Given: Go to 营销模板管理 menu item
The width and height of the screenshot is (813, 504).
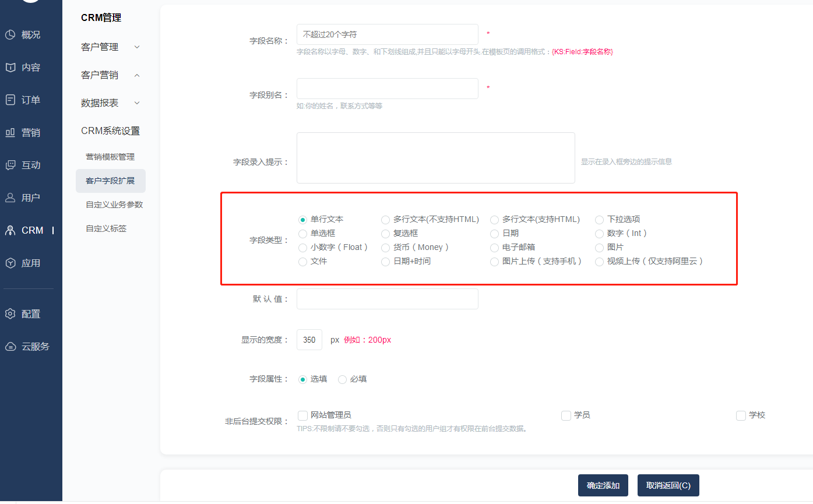Looking at the screenshot, I should tap(110, 157).
